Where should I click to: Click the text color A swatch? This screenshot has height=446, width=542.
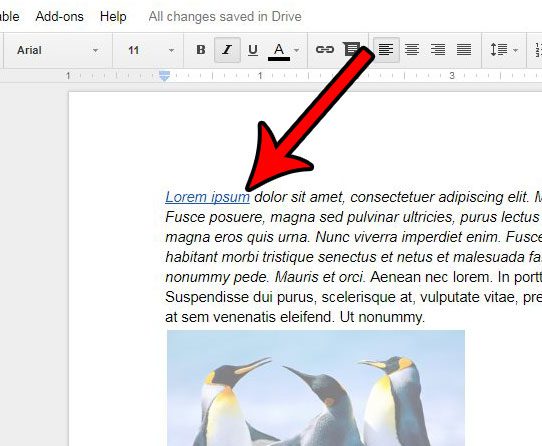[279, 51]
